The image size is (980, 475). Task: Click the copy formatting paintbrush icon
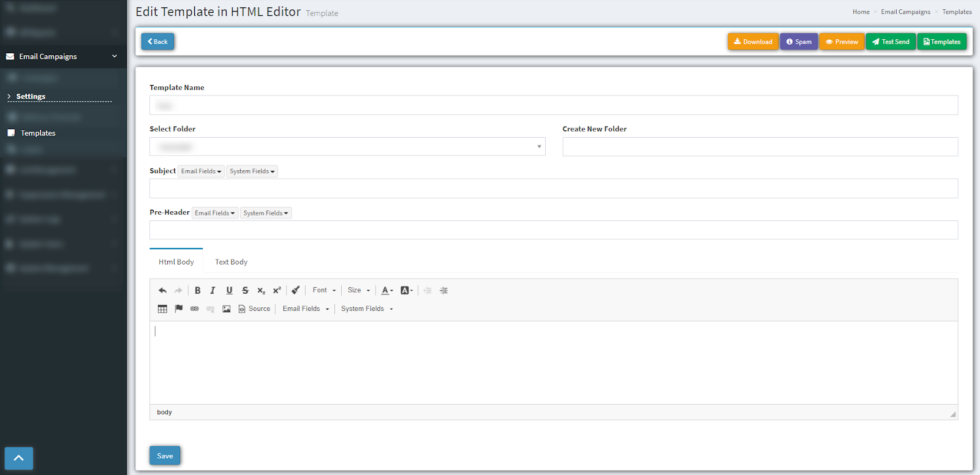[x=295, y=291]
